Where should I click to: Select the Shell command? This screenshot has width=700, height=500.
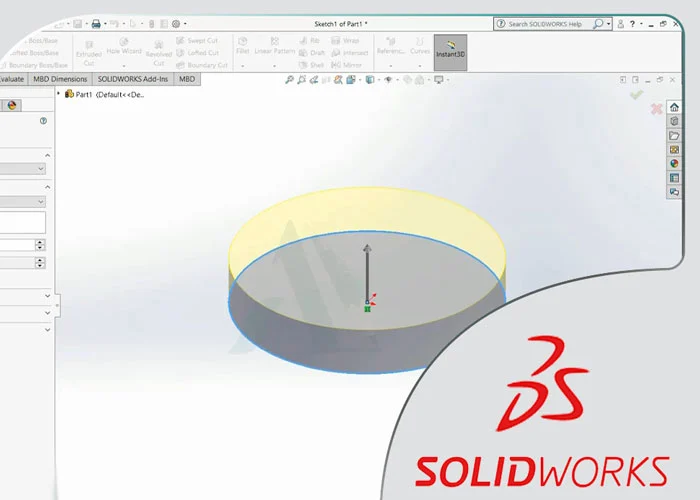click(x=311, y=65)
